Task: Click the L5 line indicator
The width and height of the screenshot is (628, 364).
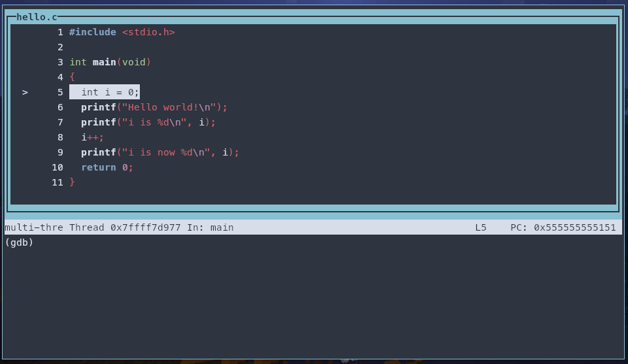Action: point(480,227)
